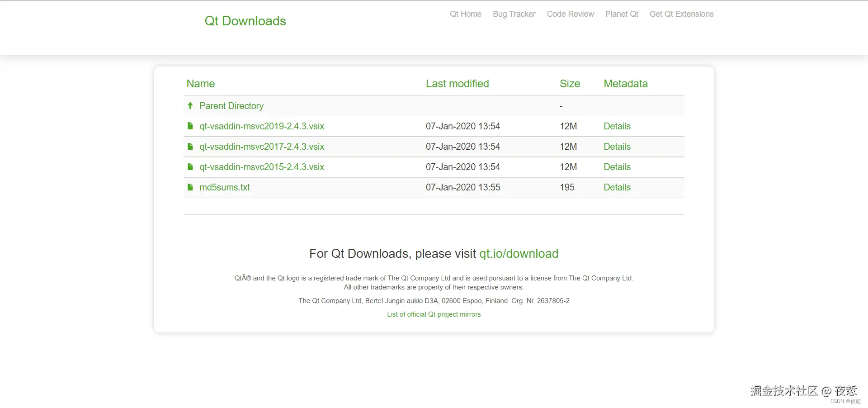Viewport: 868px width, 408px height.
Task: Download qt-vsaddin-msvc2015-2.4.3.vsix
Action: click(262, 167)
